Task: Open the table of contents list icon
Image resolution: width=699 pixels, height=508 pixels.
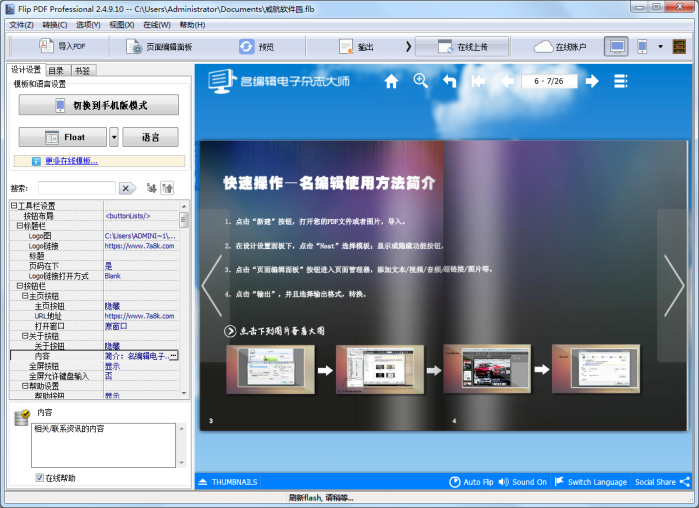Action: [621, 81]
